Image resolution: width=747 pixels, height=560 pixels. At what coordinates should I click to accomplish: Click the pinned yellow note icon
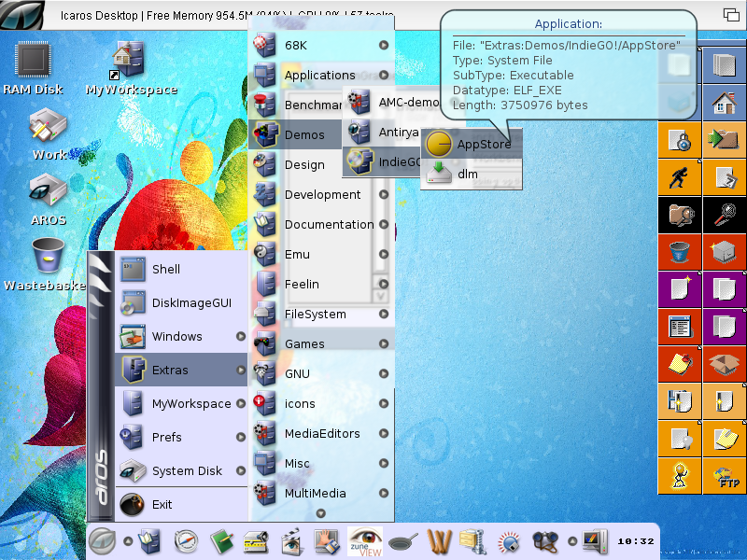coord(680,364)
